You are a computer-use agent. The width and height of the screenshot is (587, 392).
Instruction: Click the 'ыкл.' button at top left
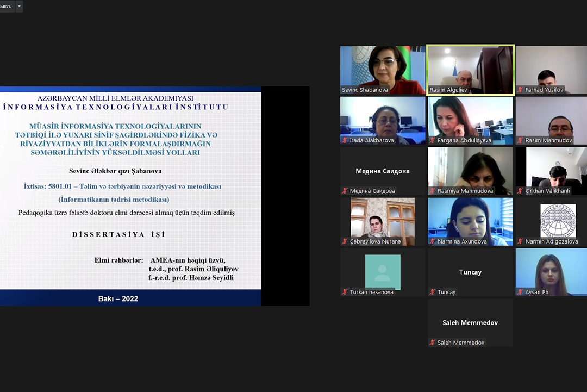click(x=7, y=7)
